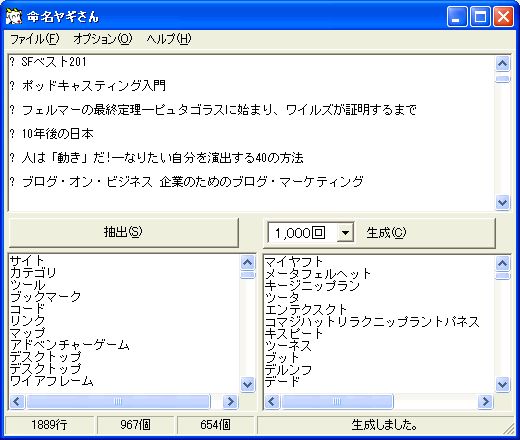Image resolution: width=520 pixels, height=440 pixels.
Task: Click the right list scroll left arrow
Action: 272,401
